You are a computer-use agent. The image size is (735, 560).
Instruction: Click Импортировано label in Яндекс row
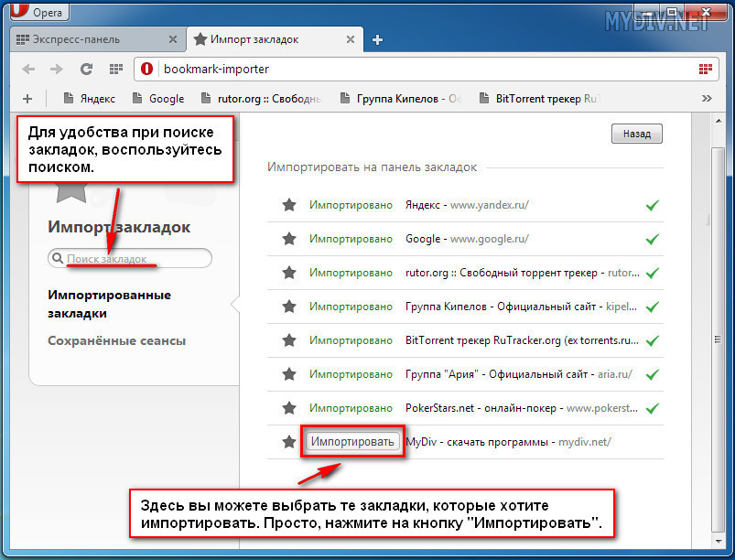click(x=351, y=205)
